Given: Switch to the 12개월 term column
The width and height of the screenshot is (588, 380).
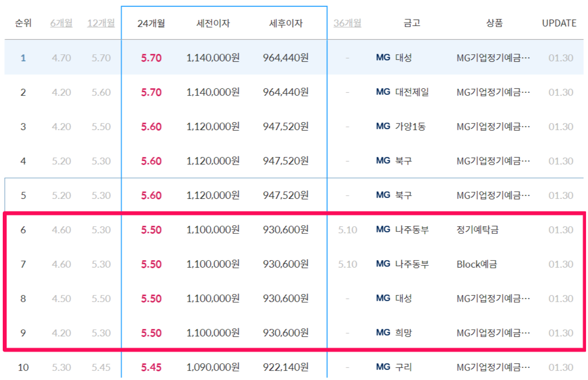Looking at the screenshot, I should pos(101,23).
